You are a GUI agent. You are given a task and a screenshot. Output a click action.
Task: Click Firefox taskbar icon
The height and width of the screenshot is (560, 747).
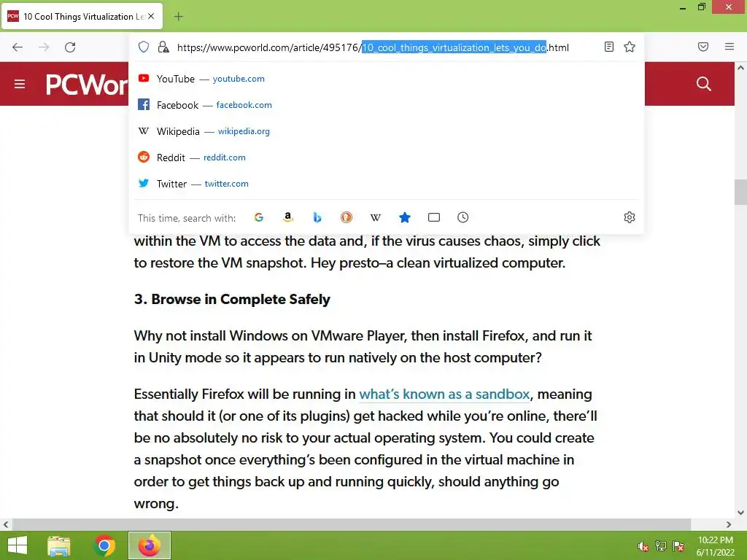click(x=149, y=545)
